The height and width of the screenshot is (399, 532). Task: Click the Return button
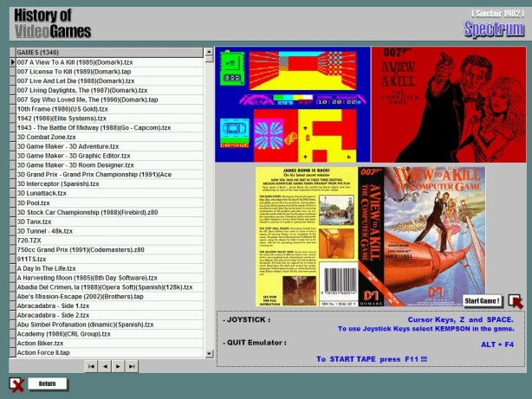point(47,383)
